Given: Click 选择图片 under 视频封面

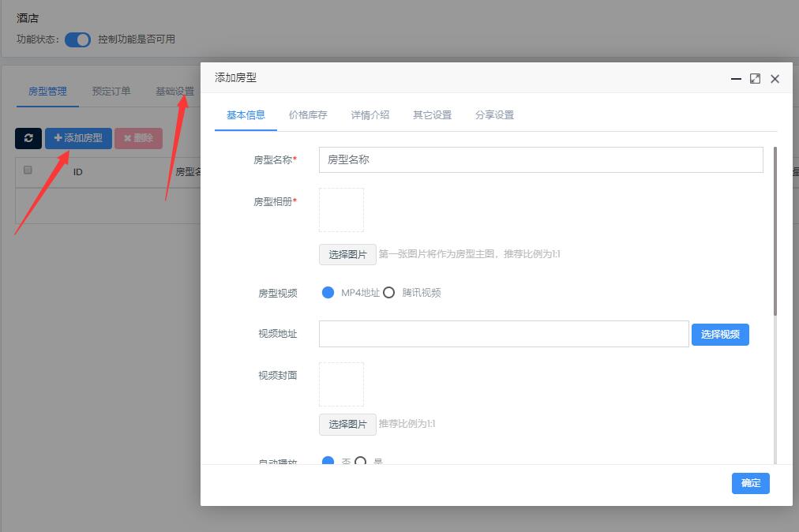Looking at the screenshot, I should [x=347, y=425].
